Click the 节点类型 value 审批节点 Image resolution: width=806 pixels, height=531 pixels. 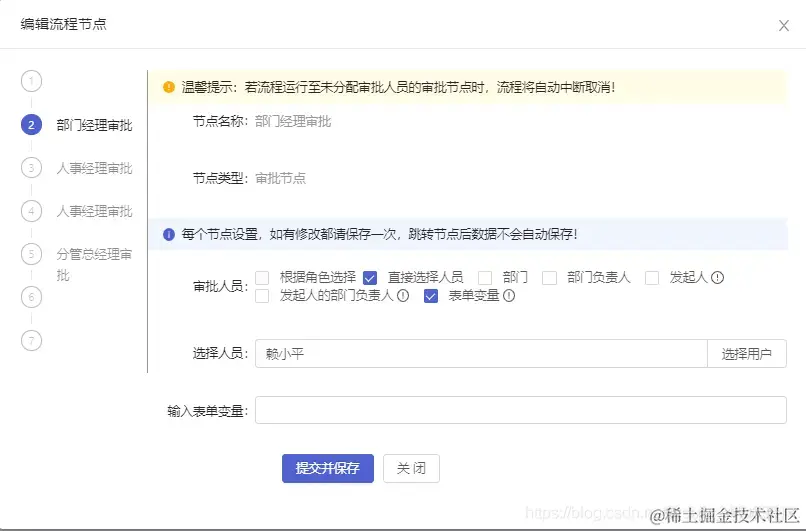[x=280, y=178]
